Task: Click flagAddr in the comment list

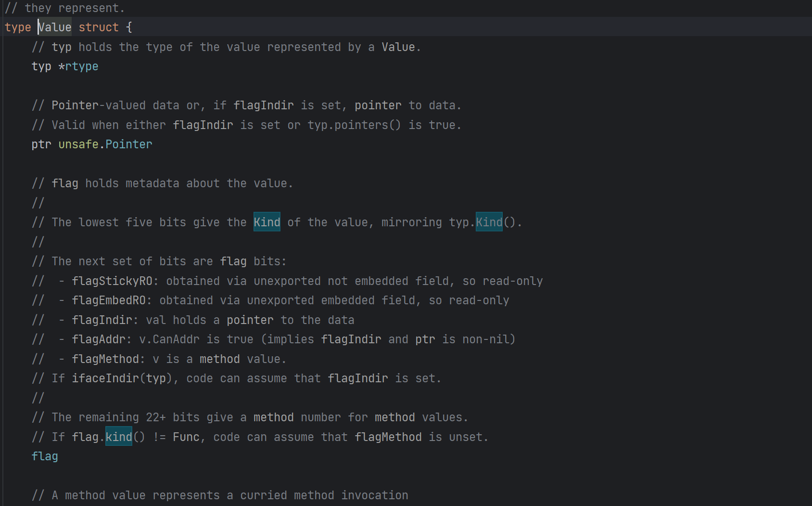Action: pyautogui.click(x=99, y=339)
